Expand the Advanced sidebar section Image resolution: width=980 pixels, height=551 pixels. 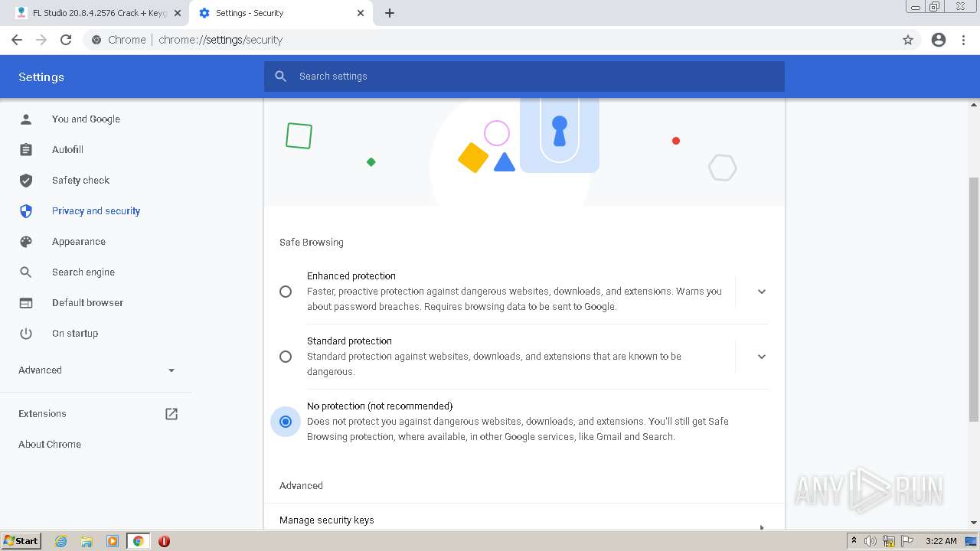pos(97,370)
